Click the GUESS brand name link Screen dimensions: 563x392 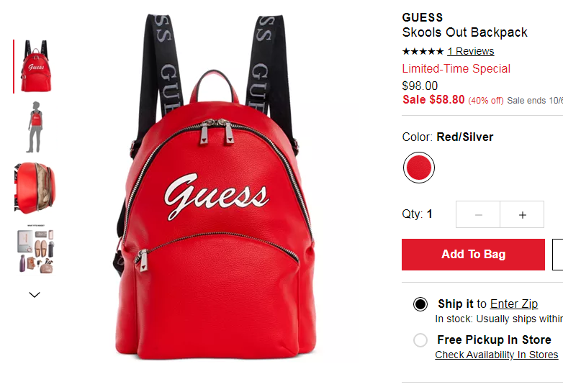422,17
